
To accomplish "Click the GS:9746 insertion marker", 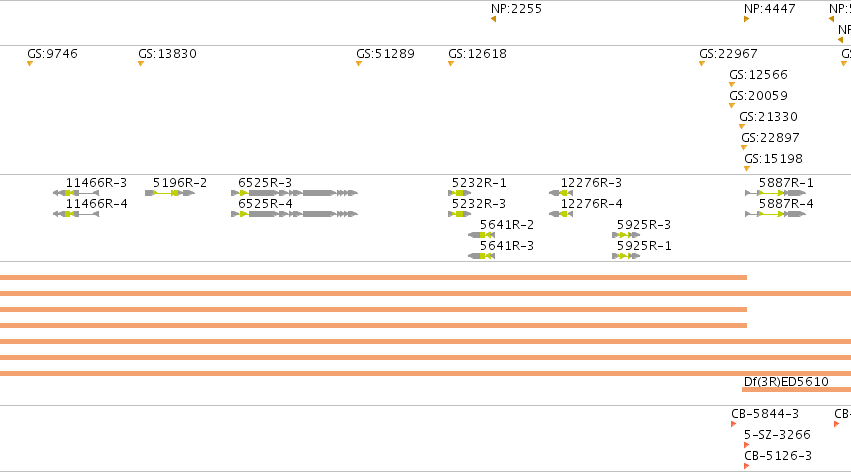I will click(x=30, y=64).
